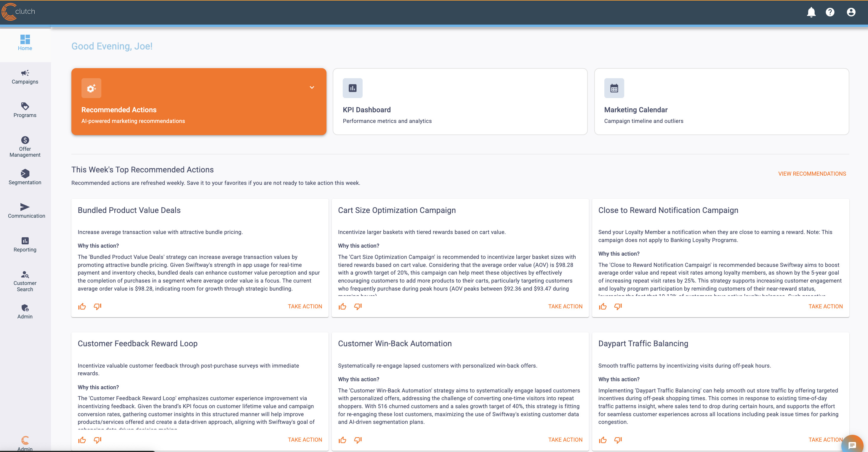This screenshot has width=868, height=452.
Task: Thumbs up Daypart Traffic Balancing
Action: [603, 440]
